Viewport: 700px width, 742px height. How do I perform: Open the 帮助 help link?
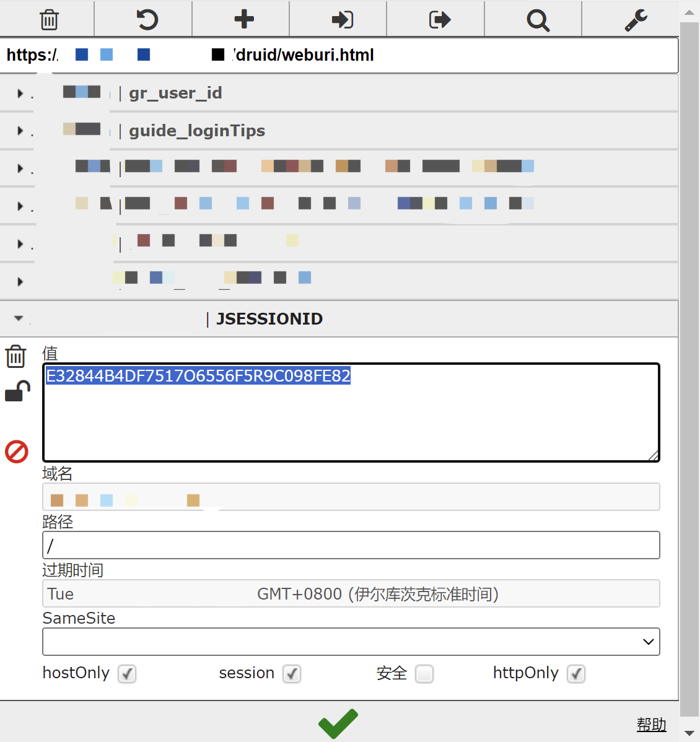pos(651,724)
